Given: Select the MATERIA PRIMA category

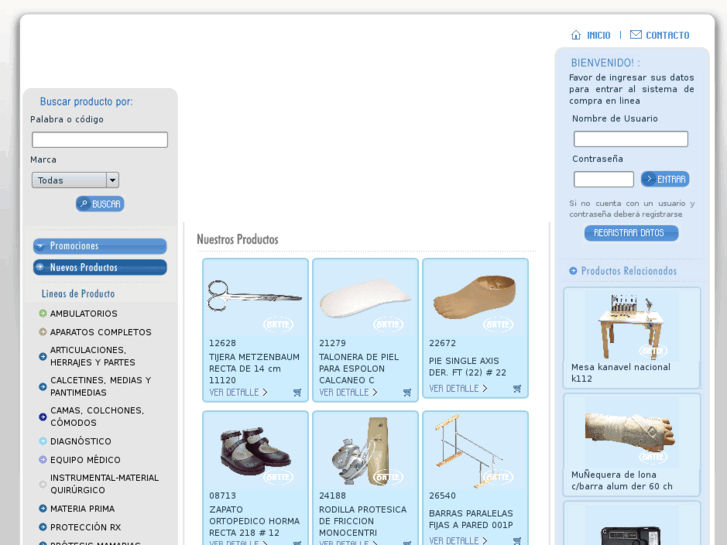Looking at the screenshot, I should click(x=83, y=508).
